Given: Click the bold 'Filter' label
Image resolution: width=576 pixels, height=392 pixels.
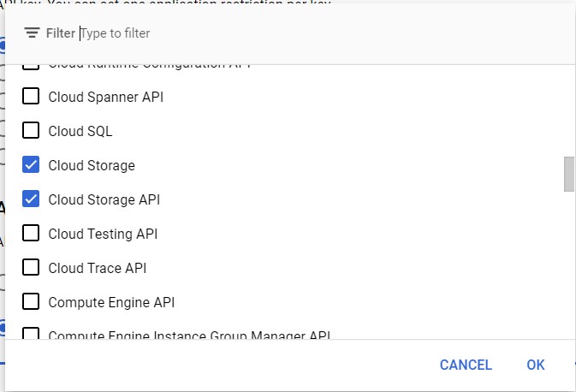Looking at the screenshot, I should point(61,33).
